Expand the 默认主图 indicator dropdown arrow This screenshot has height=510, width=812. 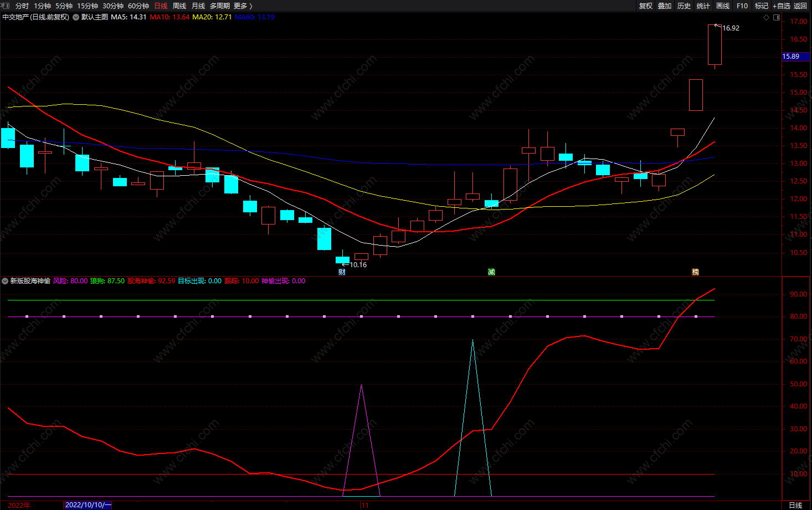76,17
